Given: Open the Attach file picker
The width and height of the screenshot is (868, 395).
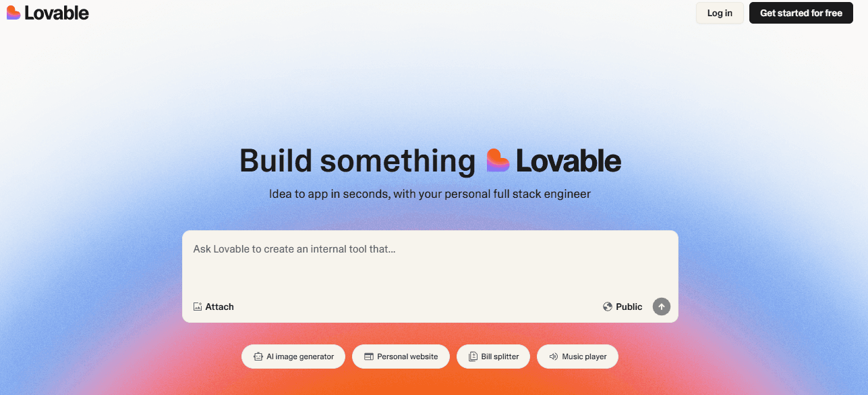Looking at the screenshot, I should pos(213,307).
